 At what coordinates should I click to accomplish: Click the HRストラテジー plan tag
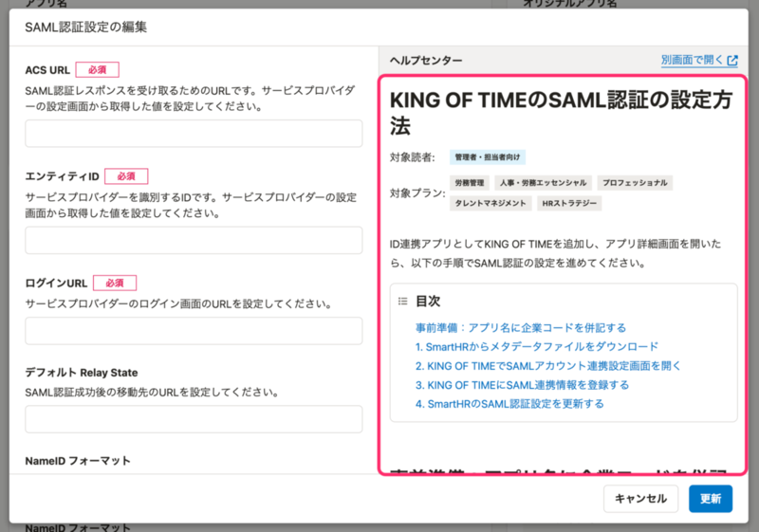pyautogui.click(x=569, y=203)
